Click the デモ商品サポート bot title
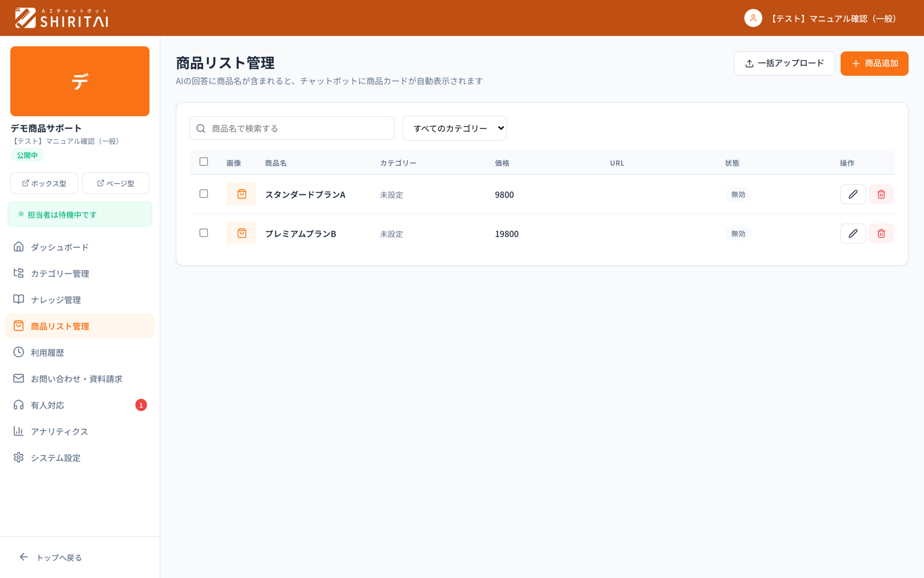924x578 pixels. point(46,128)
